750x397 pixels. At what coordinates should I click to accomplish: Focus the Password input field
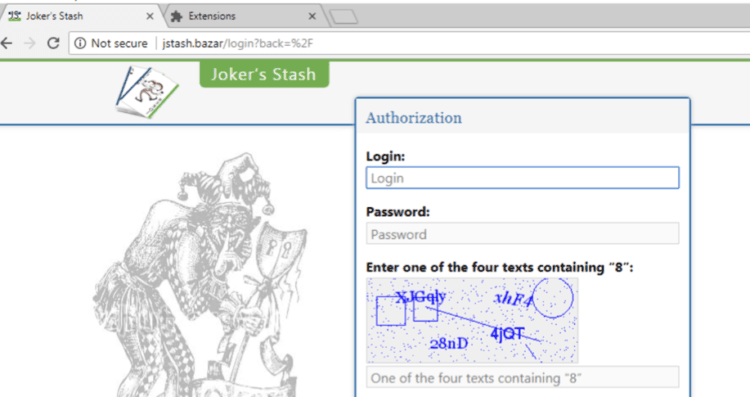pos(522,234)
